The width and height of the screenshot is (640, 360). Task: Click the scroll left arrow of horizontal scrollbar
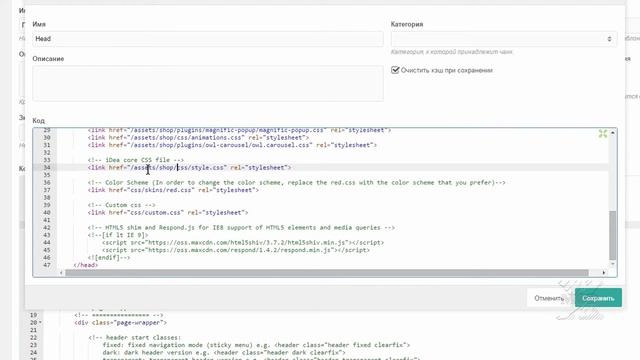coord(61,273)
